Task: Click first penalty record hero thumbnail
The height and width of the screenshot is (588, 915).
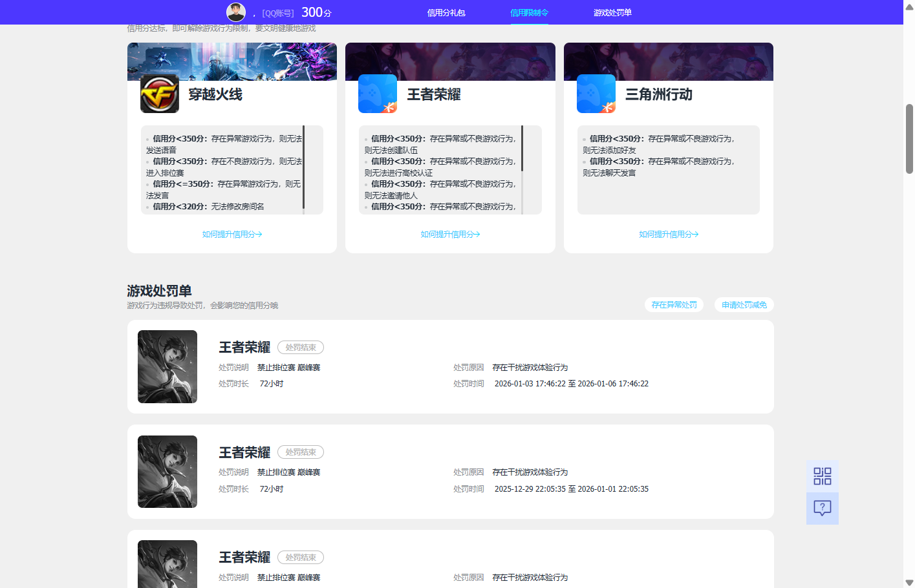Action: point(167,367)
